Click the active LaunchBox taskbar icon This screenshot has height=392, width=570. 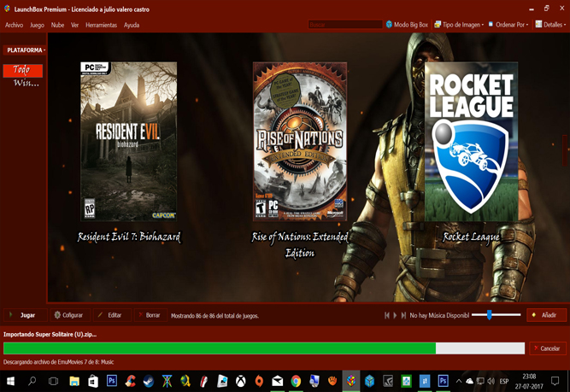pyautogui.click(x=350, y=381)
